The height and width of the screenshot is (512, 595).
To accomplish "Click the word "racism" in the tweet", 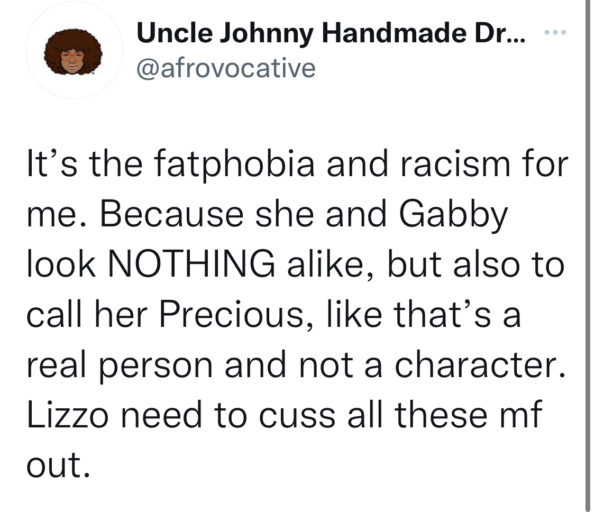I will coord(455,165).
